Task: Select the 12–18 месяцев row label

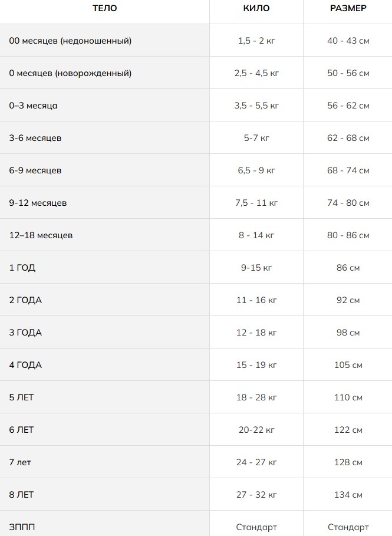Action: 41,235
